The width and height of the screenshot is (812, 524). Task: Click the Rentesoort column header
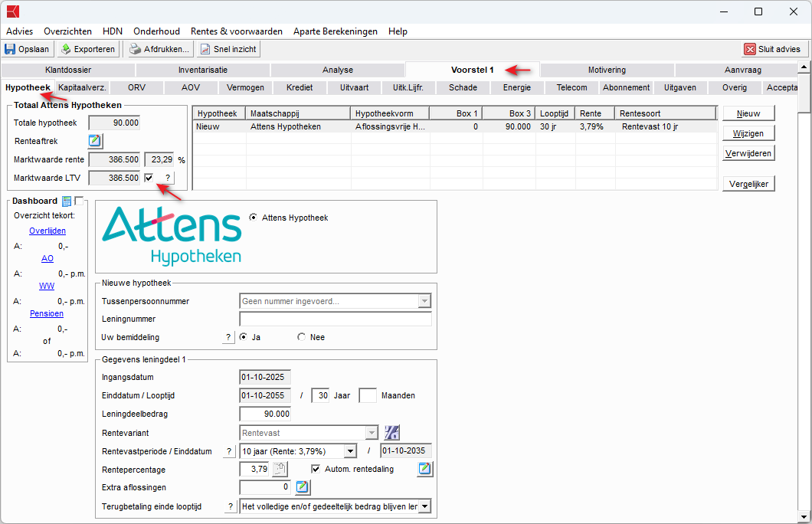666,113
